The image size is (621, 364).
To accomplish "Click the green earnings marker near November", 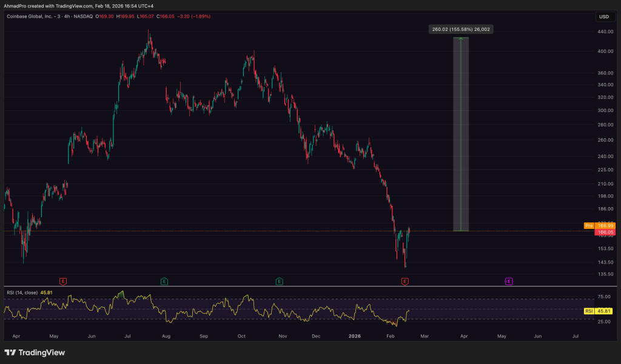I will [x=279, y=281].
